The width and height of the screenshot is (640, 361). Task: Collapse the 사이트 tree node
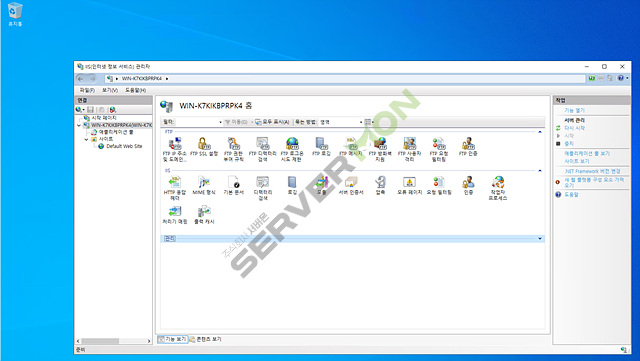point(87,139)
